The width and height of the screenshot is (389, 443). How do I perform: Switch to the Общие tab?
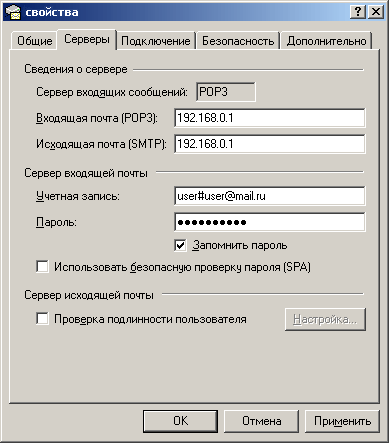34,41
